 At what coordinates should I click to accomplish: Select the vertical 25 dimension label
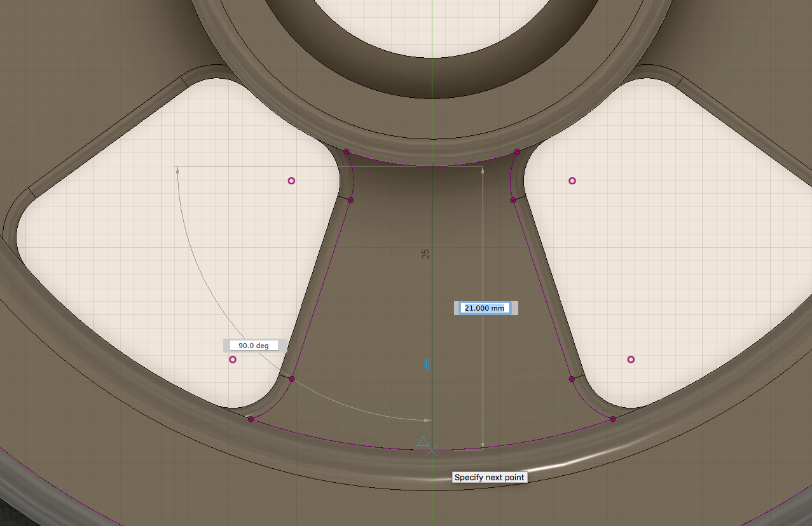[x=426, y=253]
